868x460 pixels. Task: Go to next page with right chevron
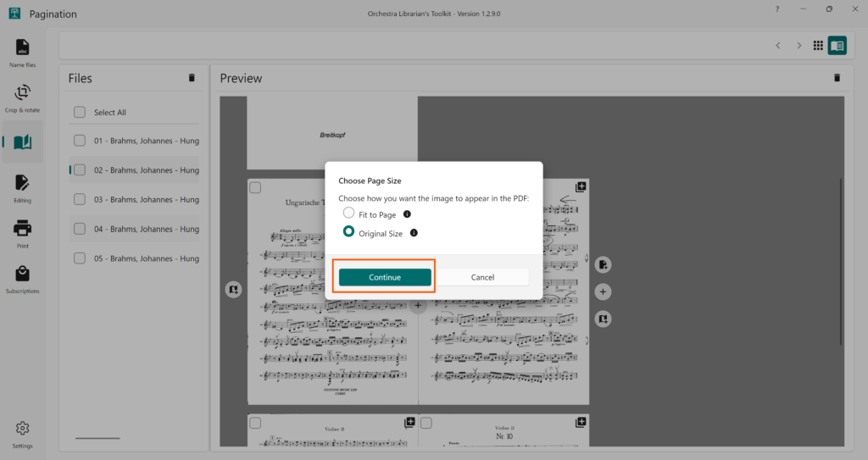[798, 46]
